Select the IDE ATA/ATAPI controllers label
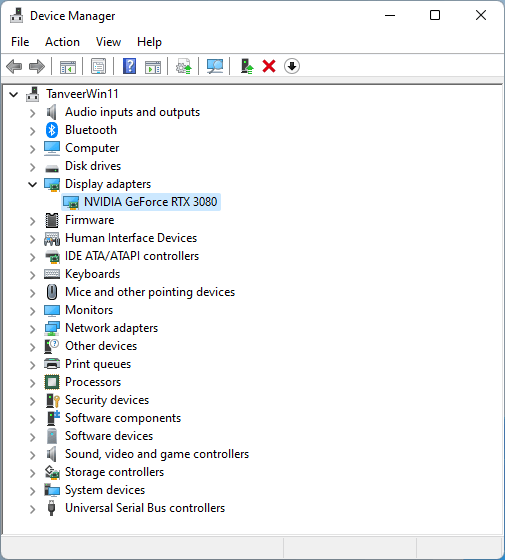Image resolution: width=505 pixels, height=560 pixels. [132, 256]
